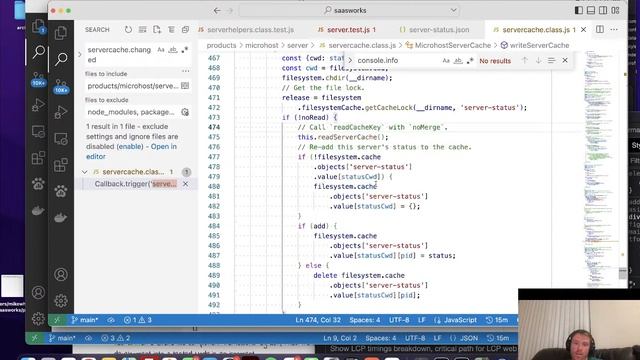Viewport: 640px width, 360px height.
Task: Go to next find match
Action: (538, 60)
